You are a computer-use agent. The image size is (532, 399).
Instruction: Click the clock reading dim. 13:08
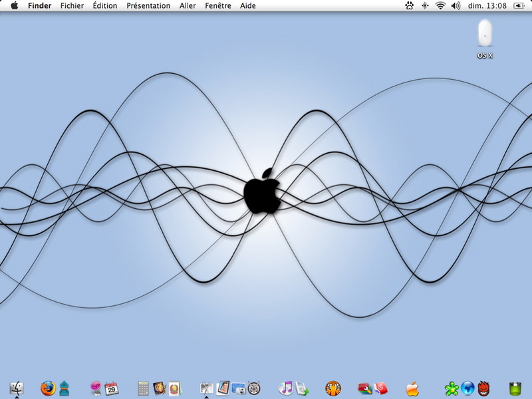pyautogui.click(x=487, y=6)
